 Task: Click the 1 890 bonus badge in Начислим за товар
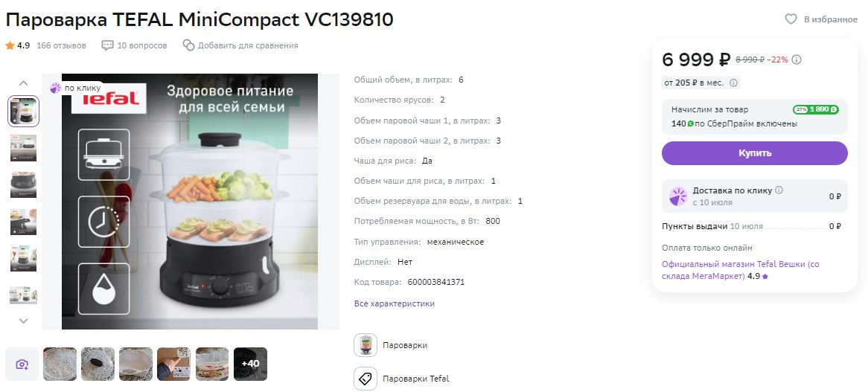click(815, 109)
